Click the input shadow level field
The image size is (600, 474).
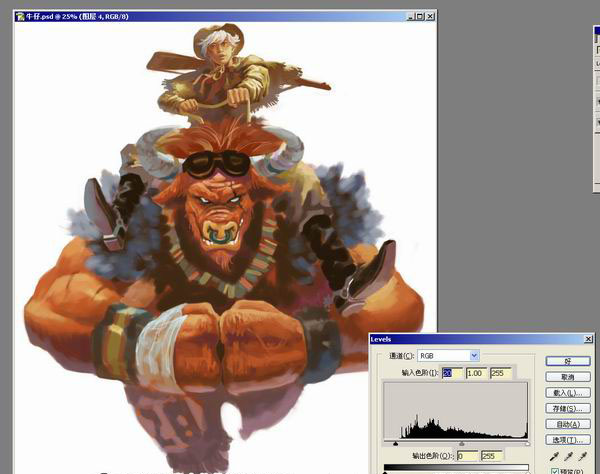coord(452,373)
